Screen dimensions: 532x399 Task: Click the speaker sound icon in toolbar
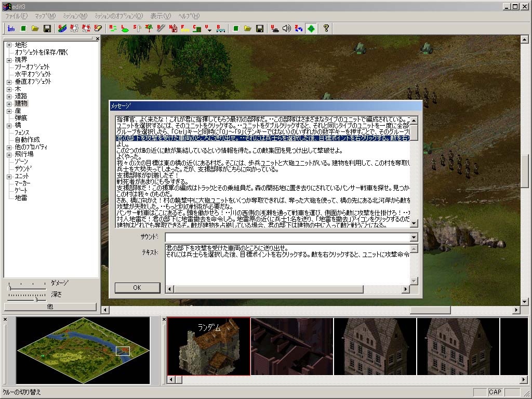(x=286, y=28)
